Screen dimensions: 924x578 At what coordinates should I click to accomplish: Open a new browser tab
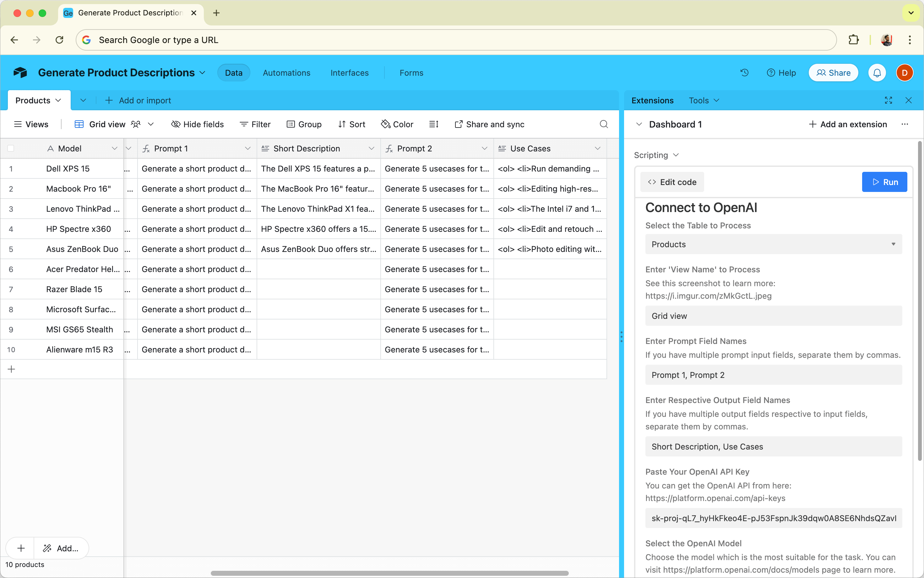pyautogui.click(x=216, y=13)
